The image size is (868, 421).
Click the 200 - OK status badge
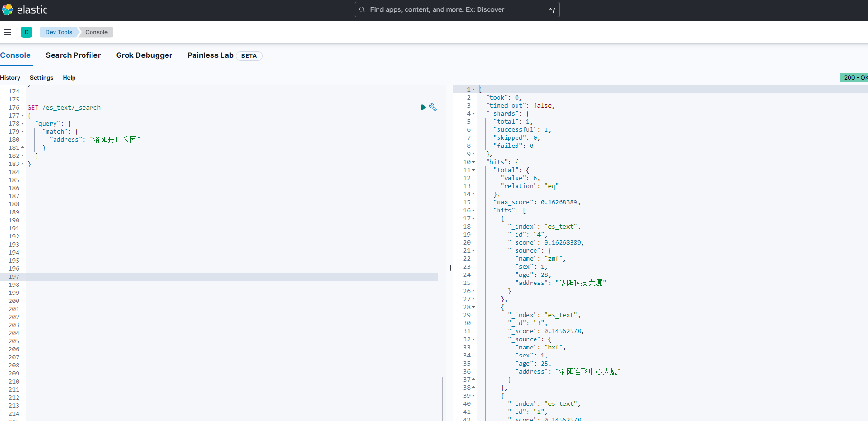tap(855, 78)
